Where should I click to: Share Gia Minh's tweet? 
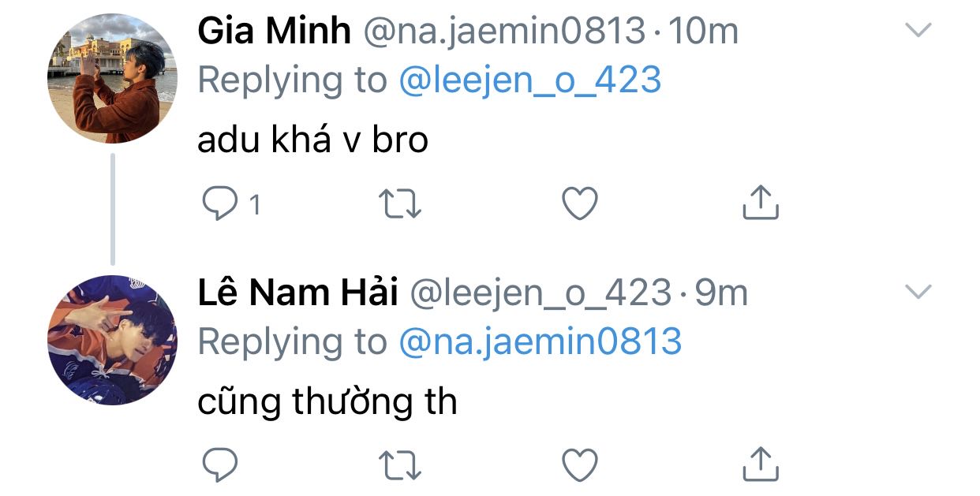[761, 203]
